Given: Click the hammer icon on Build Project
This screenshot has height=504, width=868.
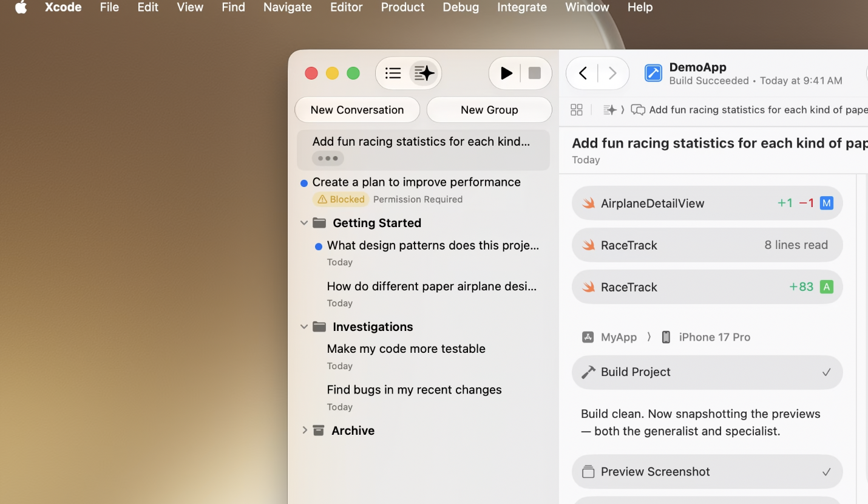Looking at the screenshot, I should [x=588, y=372].
